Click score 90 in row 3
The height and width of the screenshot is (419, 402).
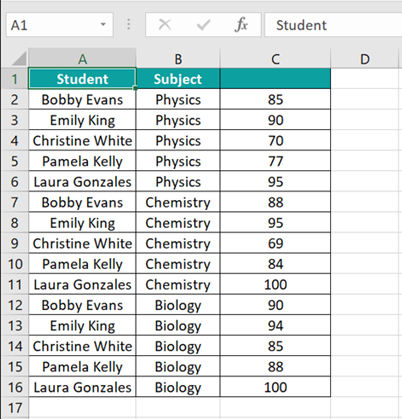275,120
